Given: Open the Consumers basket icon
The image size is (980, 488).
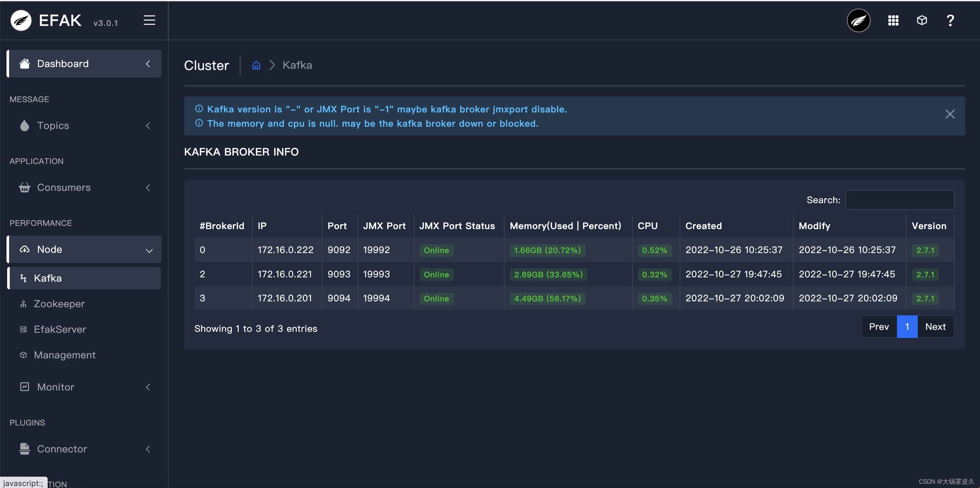Looking at the screenshot, I should pos(24,187).
